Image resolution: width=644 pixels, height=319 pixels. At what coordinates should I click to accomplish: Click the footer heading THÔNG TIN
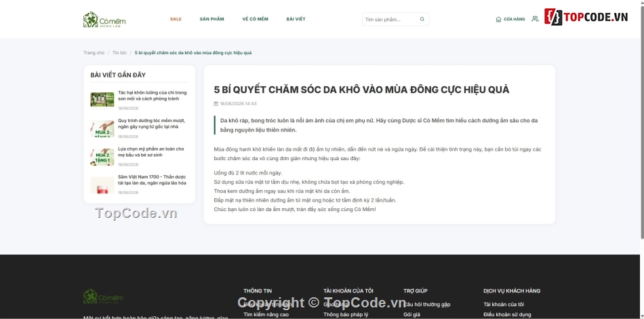pyautogui.click(x=258, y=290)
